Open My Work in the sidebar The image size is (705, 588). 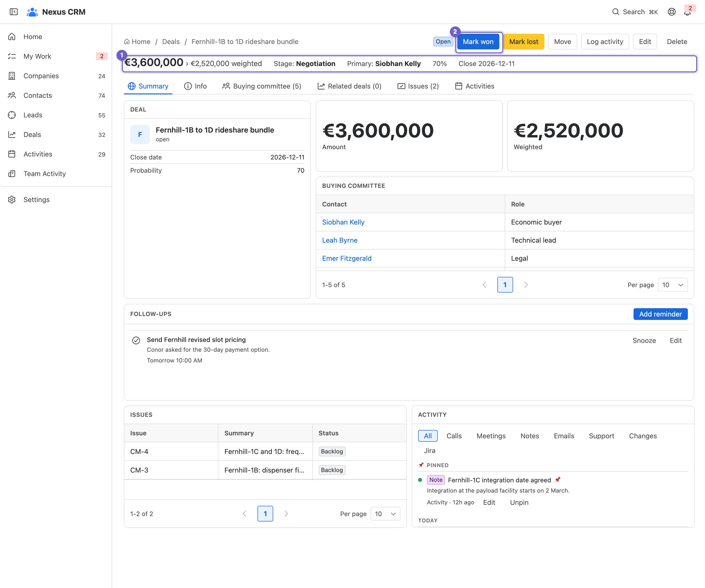[x=56, y=56]
